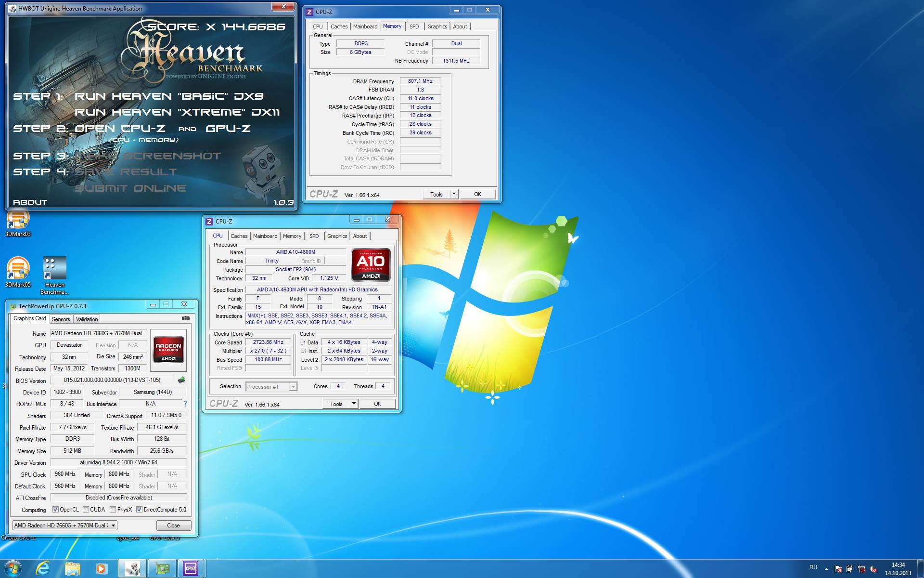Click Show Desktop strip at taskbar end
The width and height of the screenshot is (924, 578).
(x=920, y=569)
